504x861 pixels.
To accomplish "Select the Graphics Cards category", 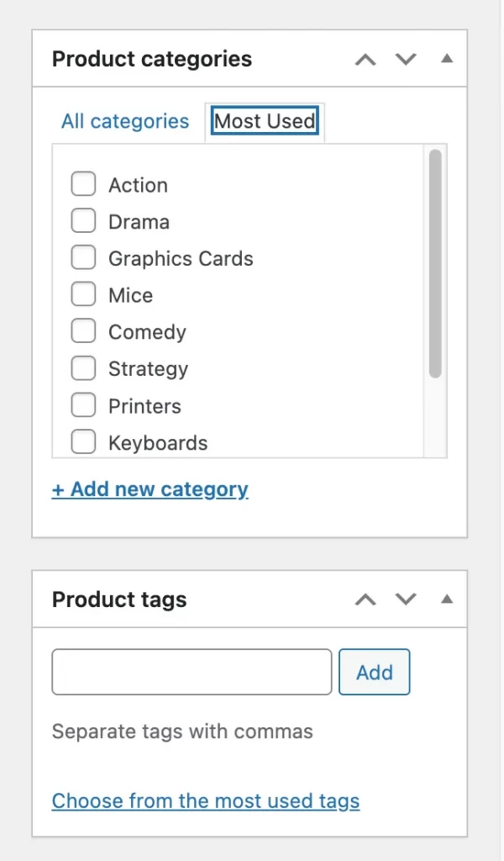I will click(83, 257).
